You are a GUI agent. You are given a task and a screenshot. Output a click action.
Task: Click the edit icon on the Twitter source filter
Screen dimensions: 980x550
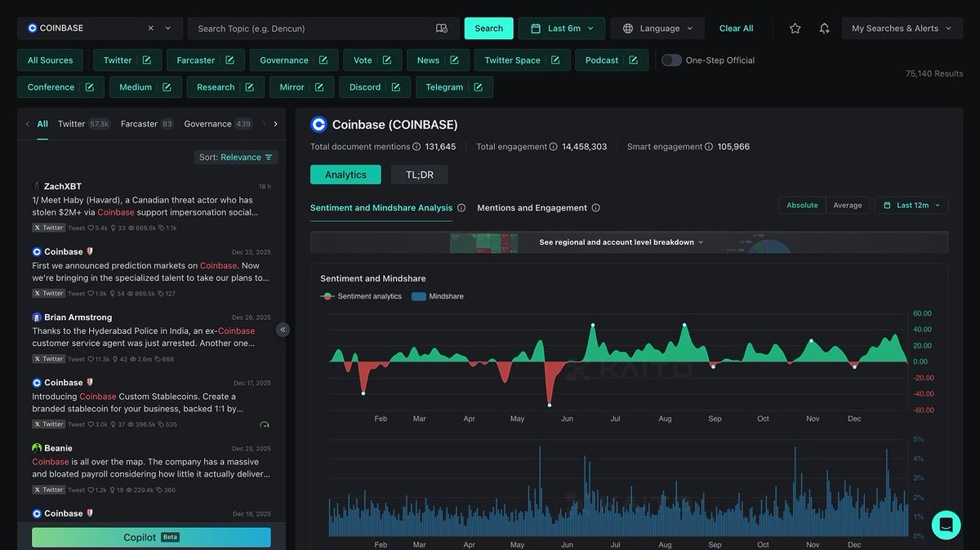click(x=145, y=60)
